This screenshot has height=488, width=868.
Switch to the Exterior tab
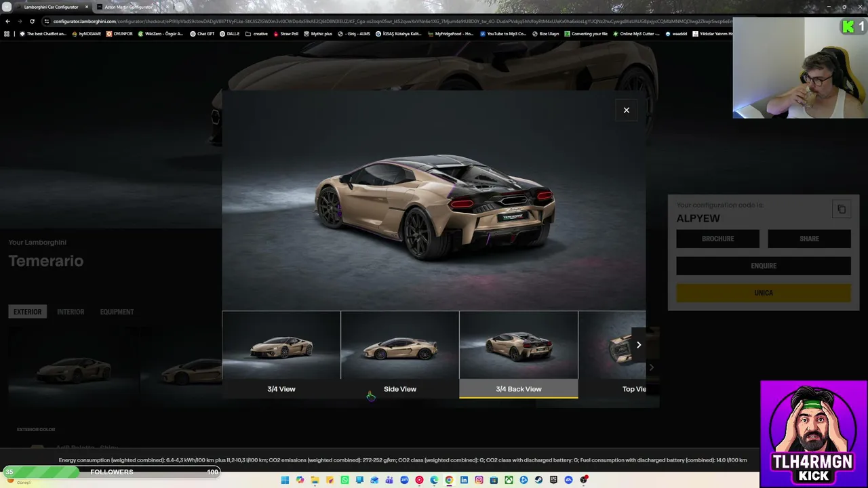point(28,312)
